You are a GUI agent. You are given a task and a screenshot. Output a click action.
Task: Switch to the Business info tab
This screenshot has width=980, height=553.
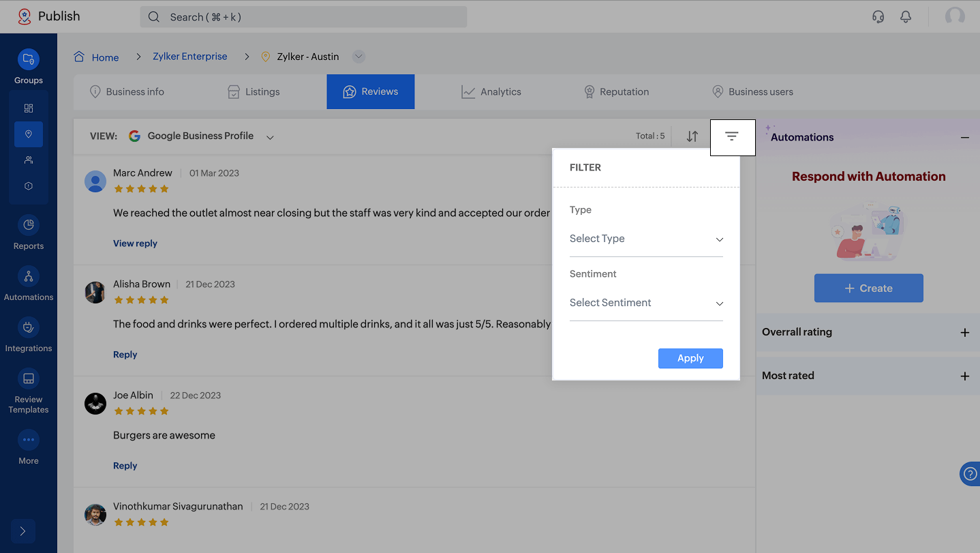pos(127,91)
